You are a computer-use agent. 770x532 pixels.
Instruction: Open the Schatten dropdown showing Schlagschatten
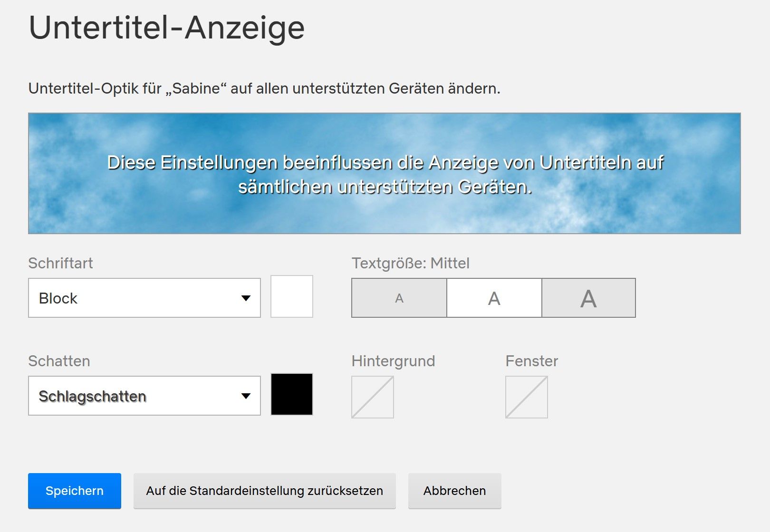[144, 396]
